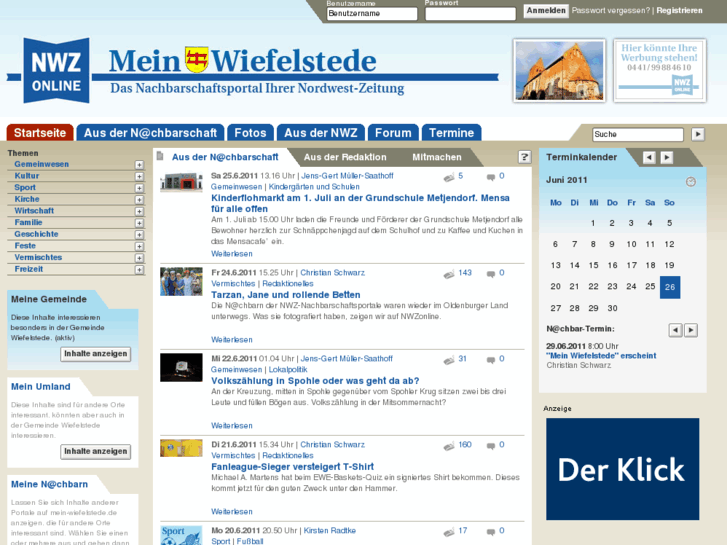Image resolution: width=727 pixels, height=545 pixels.
Task: Show previous N@chbar-Termin
Action: click(676, 330)
